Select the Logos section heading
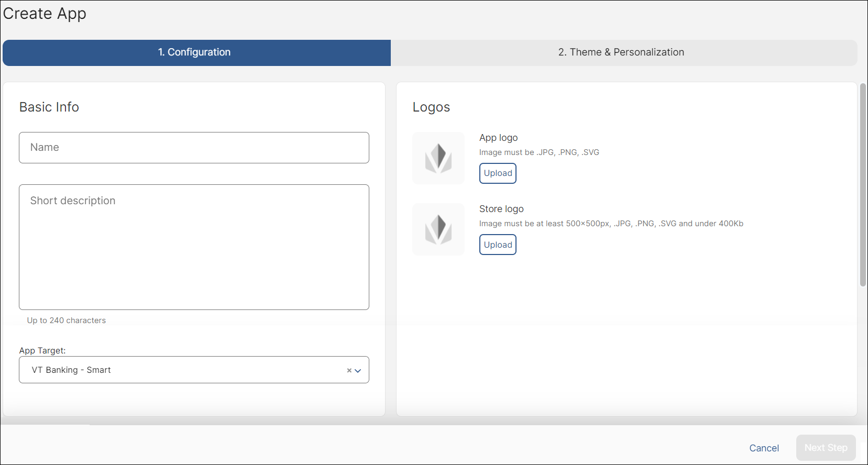Image resolution: width=868 pixels, height=465 pixels. point(431,107)
